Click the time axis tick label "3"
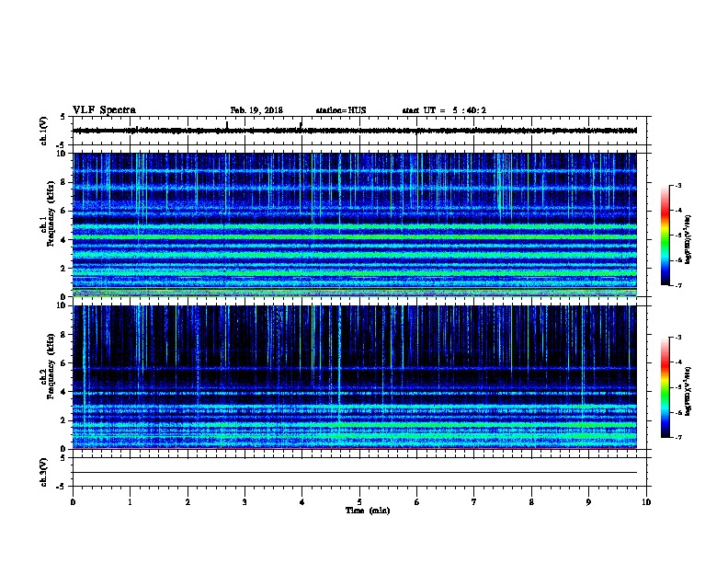 245,502
